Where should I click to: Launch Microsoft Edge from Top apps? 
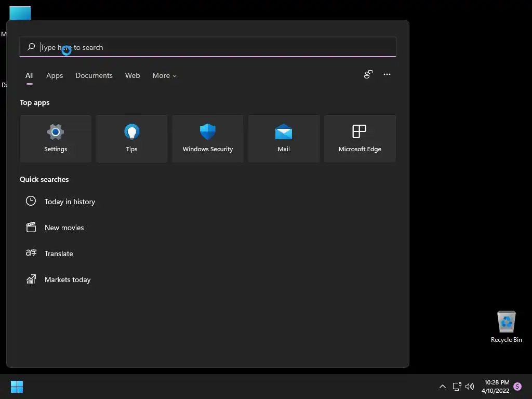360,139
